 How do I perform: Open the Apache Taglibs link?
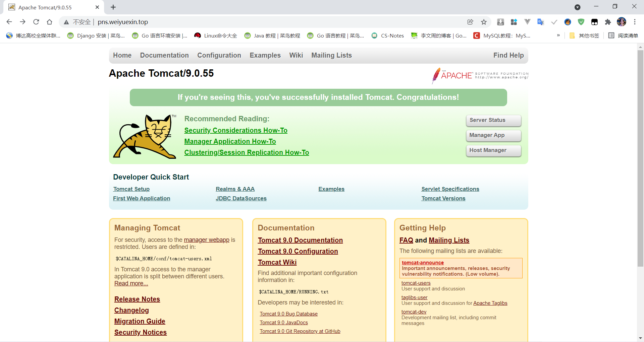pos(490,303)
